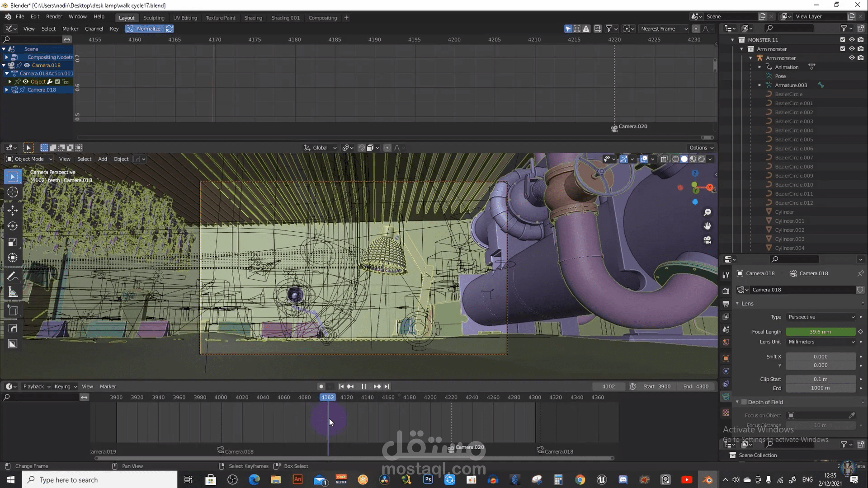Enable the Depth of Field checkbox

[744, 402]
